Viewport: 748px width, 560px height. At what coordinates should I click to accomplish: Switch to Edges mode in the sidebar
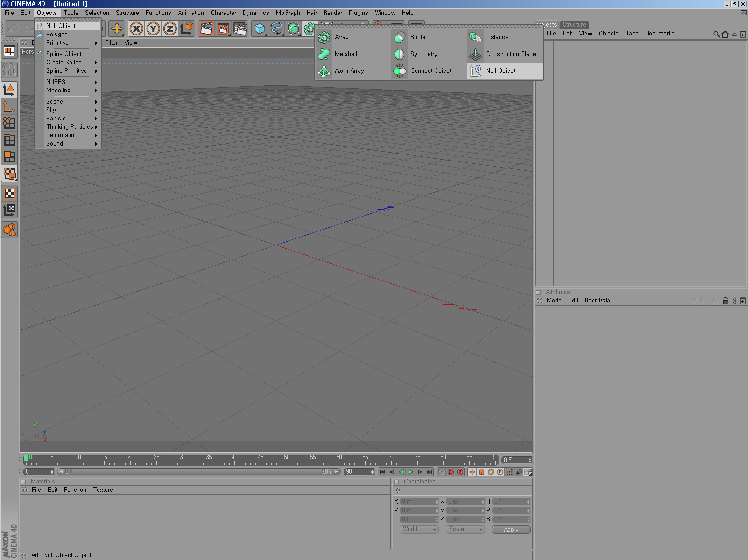coord(9,140)
